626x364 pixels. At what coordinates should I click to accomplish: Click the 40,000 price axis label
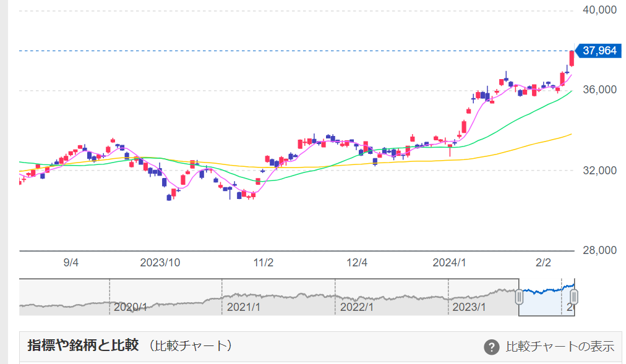pyautogui.click(x=599, y=11)
